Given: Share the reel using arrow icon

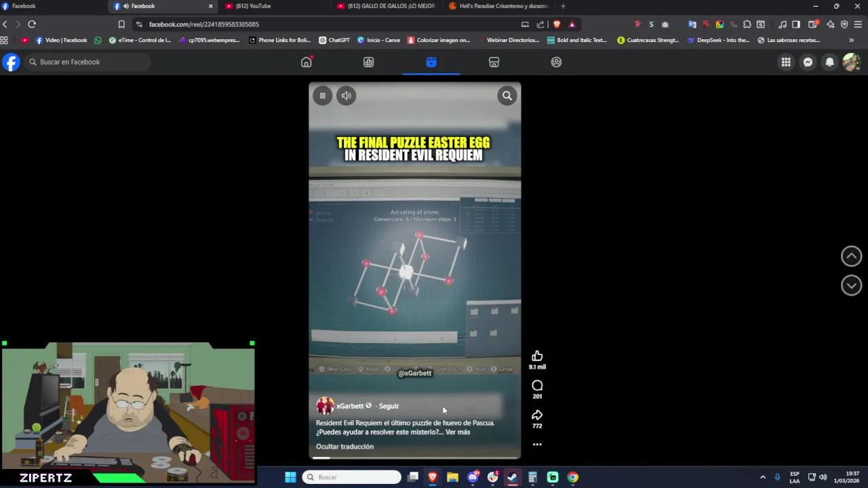Looking at the screenshot, I should 537,415.
